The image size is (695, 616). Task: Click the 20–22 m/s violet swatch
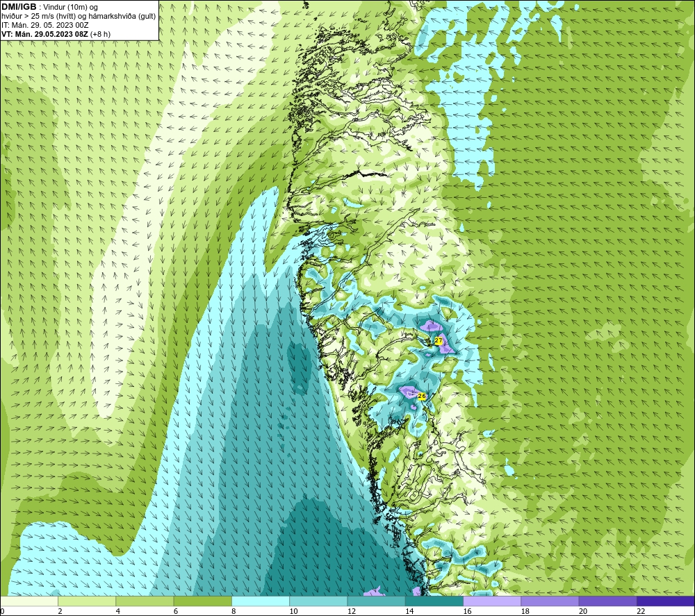click(607, 601)
